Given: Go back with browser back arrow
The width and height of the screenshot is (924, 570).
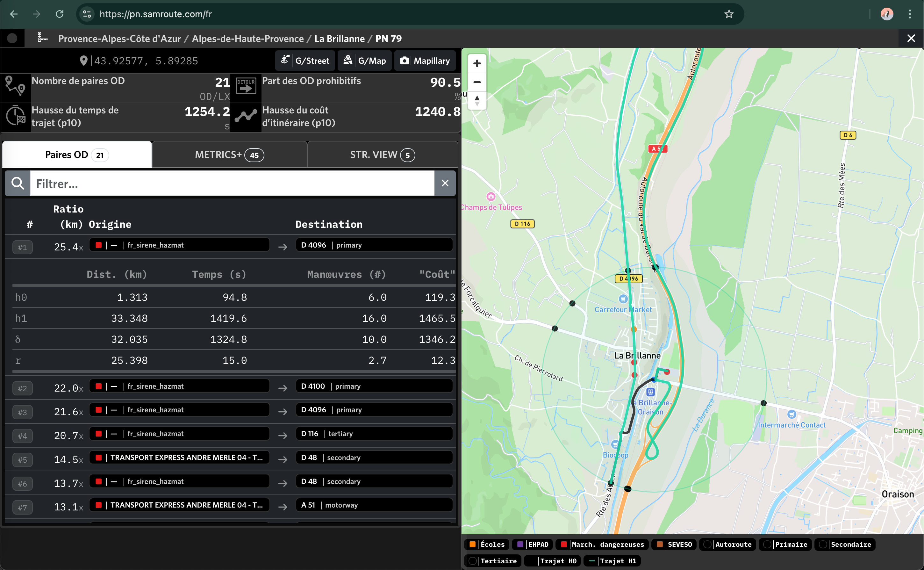Looking at the screenshot, I should click(14, 14).
